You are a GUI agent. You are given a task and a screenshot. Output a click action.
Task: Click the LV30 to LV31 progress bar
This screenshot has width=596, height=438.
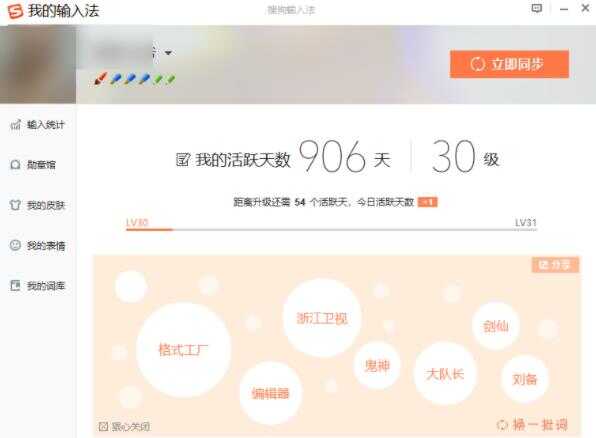[x=331, y=230]
